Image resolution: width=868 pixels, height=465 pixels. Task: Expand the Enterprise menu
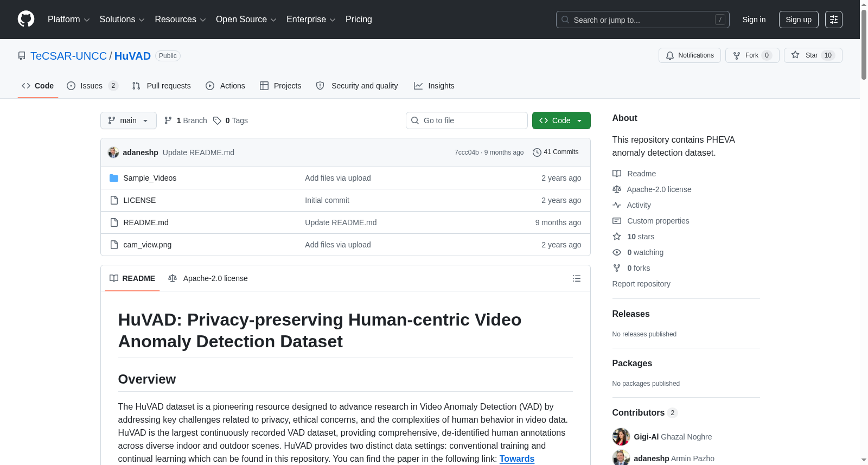[311, 20]
